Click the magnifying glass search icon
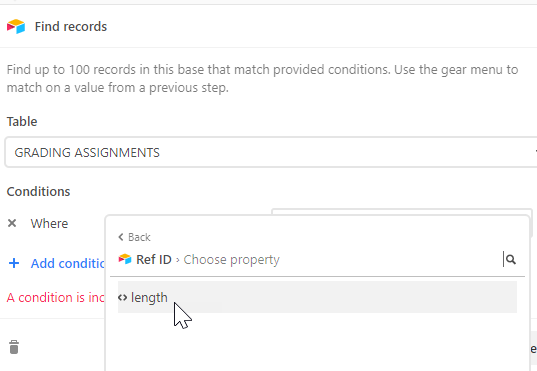The width and height of the screenshot is (537, 371). point(511,260)
